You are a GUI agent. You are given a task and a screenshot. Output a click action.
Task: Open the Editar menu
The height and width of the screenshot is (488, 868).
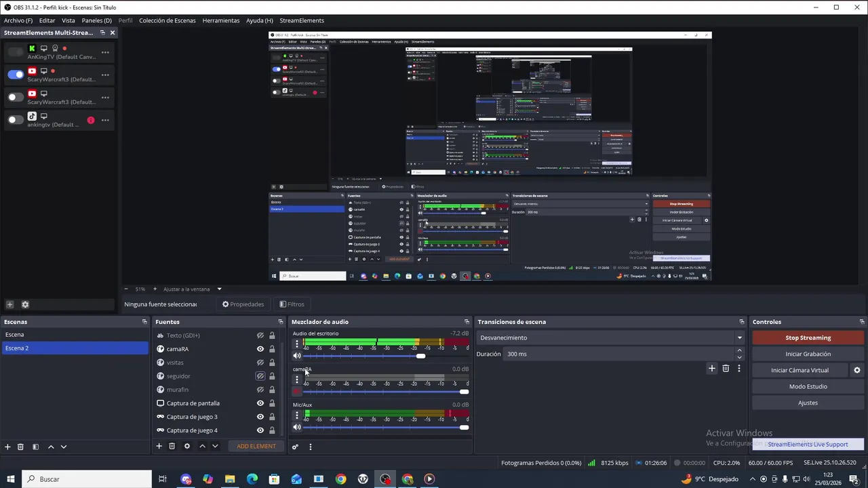[x=47, y=20]
